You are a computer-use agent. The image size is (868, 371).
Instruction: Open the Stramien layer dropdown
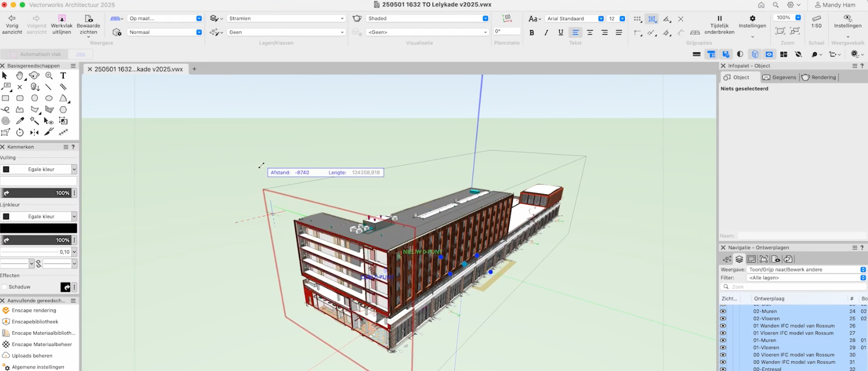coord(286,18)
